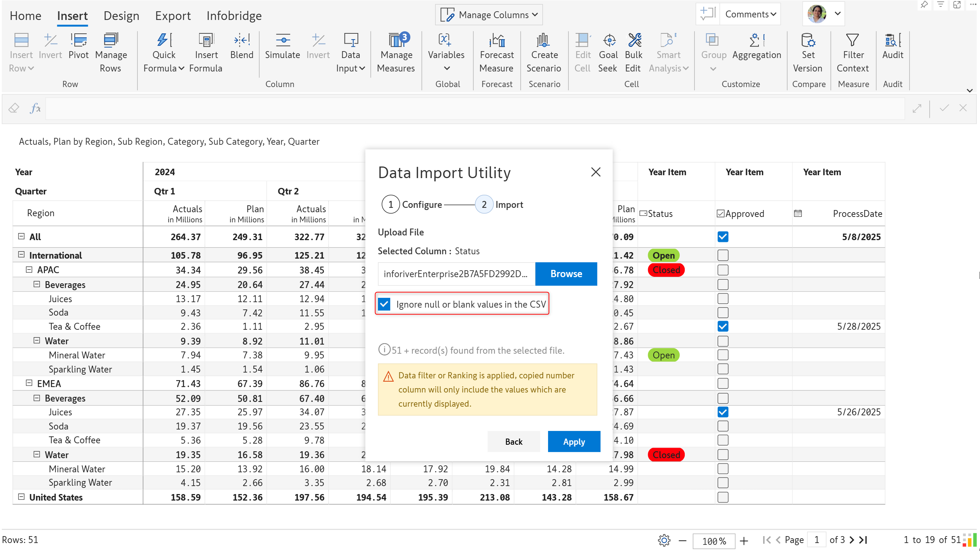The image size is (980, 551).
Task: Click the Filter Context icon
Action: coord(853,40)
